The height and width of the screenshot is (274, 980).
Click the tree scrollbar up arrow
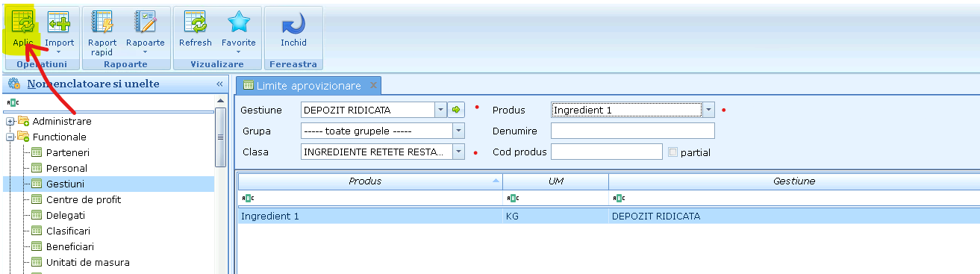tap(221, 100)
